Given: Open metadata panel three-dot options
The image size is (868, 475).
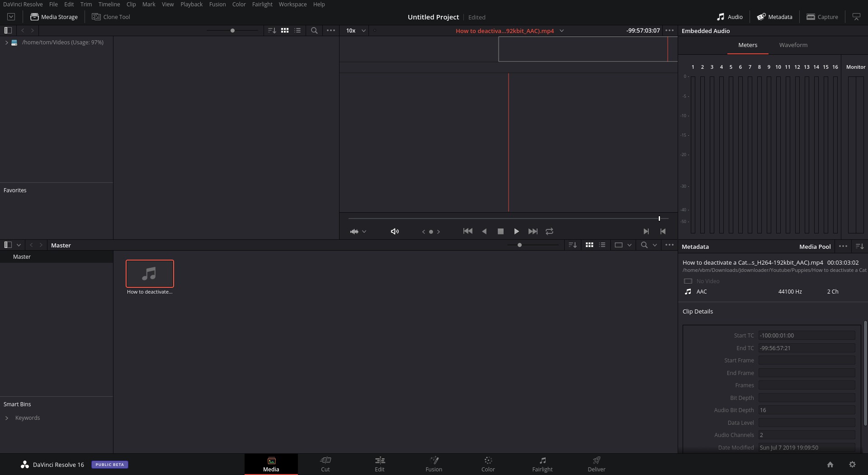Looking at the screenshot, I should click(843, 246).
